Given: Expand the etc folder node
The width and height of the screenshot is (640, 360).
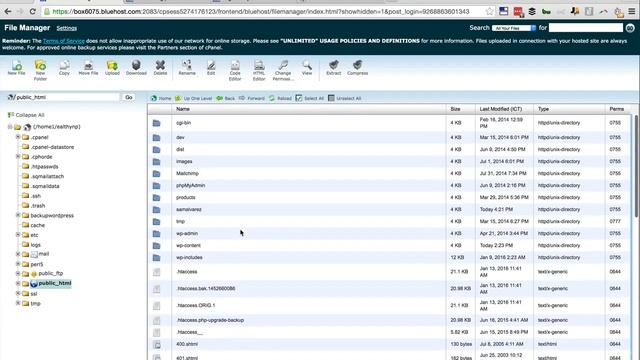Looking at the screenshot, I should click(x=18, y=235).
